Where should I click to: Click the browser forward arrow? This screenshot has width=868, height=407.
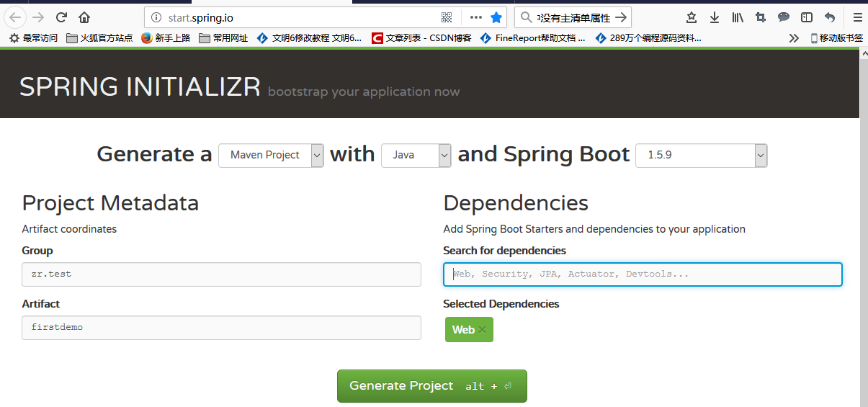[38, 17]
